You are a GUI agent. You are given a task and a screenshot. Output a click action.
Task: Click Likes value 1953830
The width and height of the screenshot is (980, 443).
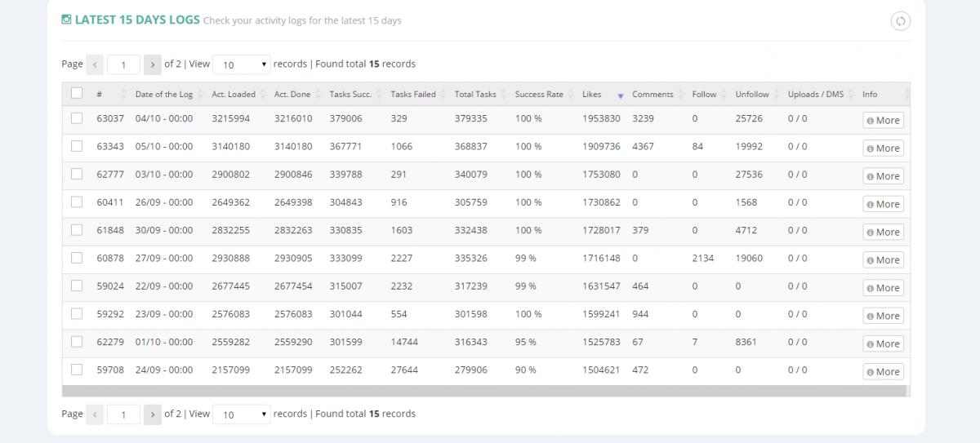click(x=601, y=118)
